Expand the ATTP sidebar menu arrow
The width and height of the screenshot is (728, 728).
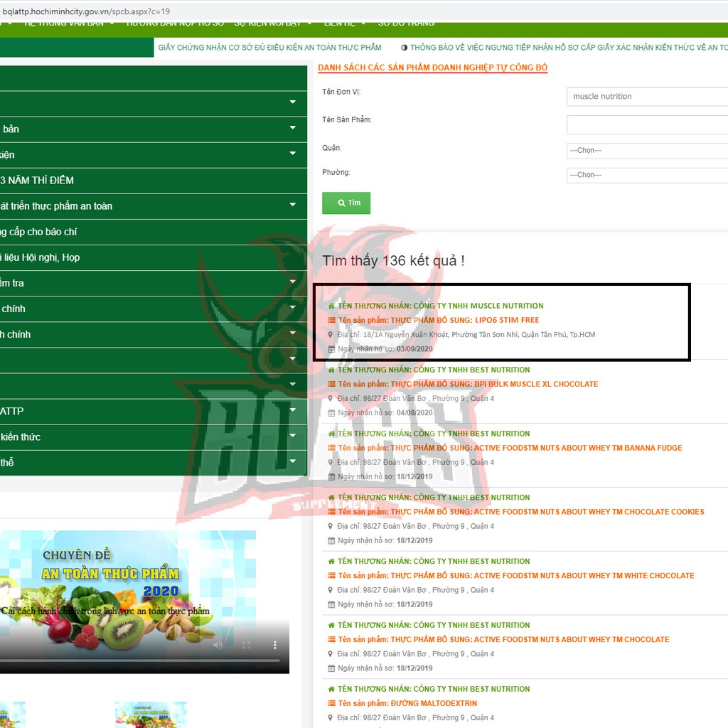292,411
